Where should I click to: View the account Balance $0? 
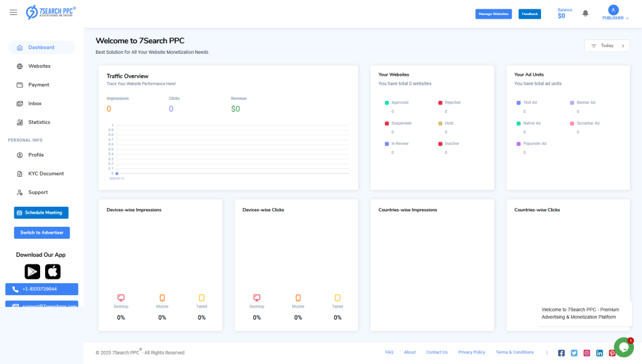[565, 14]
